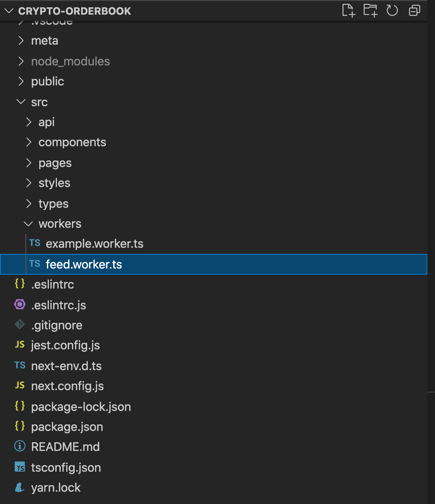Image resolution: width=435 pixels, height=504 pixels.
Task: Click the info icon beside README.md
Action: pyautogui.click(x=20, y=446)
